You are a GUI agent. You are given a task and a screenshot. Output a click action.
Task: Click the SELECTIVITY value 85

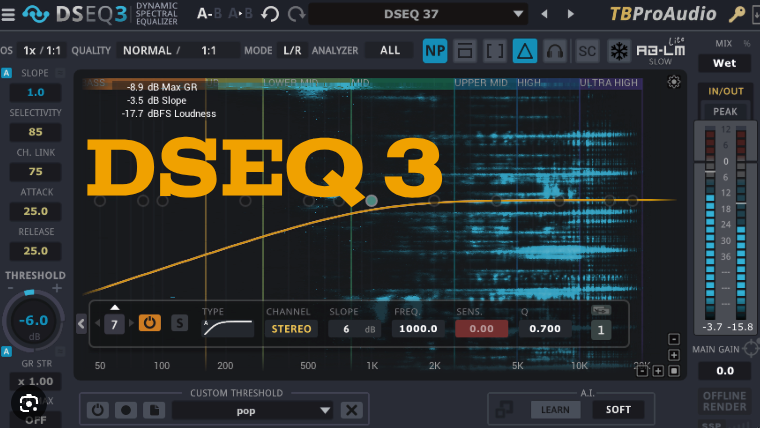(x=35, y=132)
